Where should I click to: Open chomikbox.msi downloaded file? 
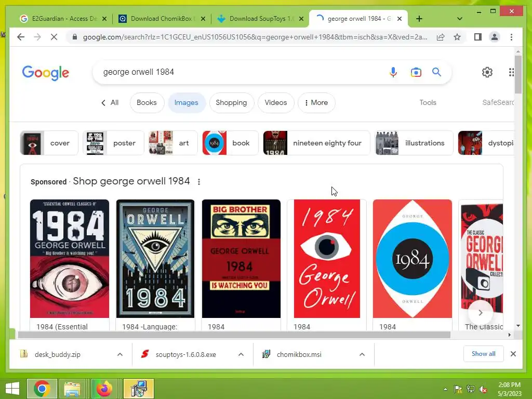[299, 354]
